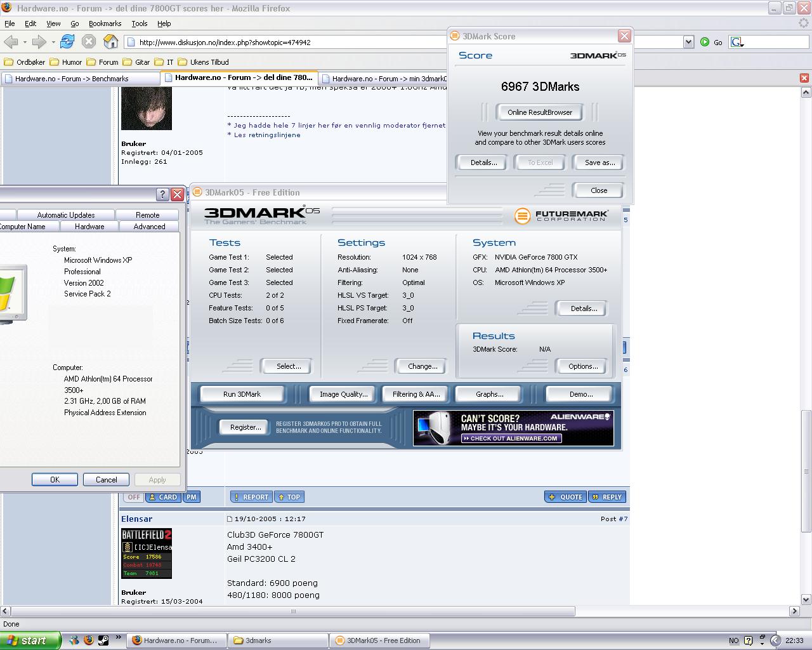The height and width of the screenshot is (650, 812).
Task: Select the Remote tab in System Properties
Action: (147, 215)
